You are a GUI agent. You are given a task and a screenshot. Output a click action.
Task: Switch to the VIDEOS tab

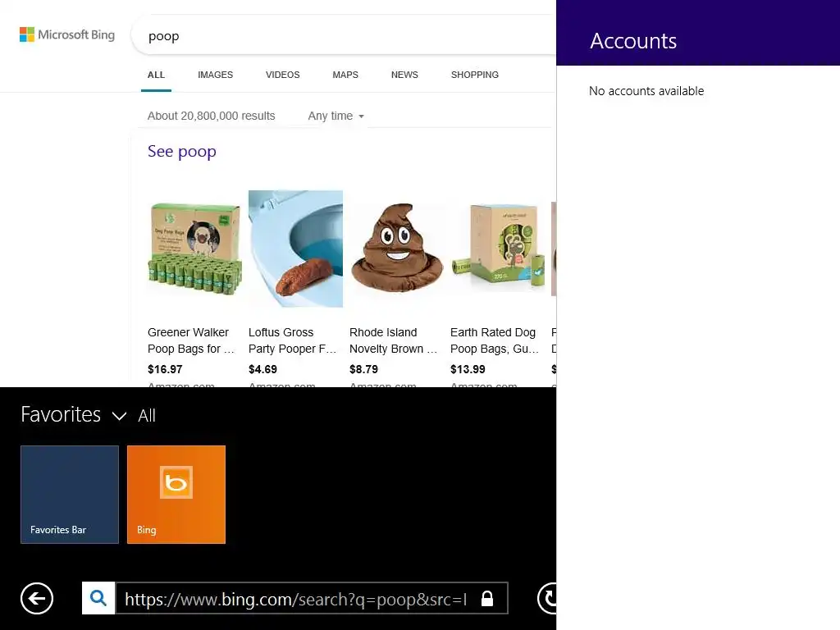point(283,75)
